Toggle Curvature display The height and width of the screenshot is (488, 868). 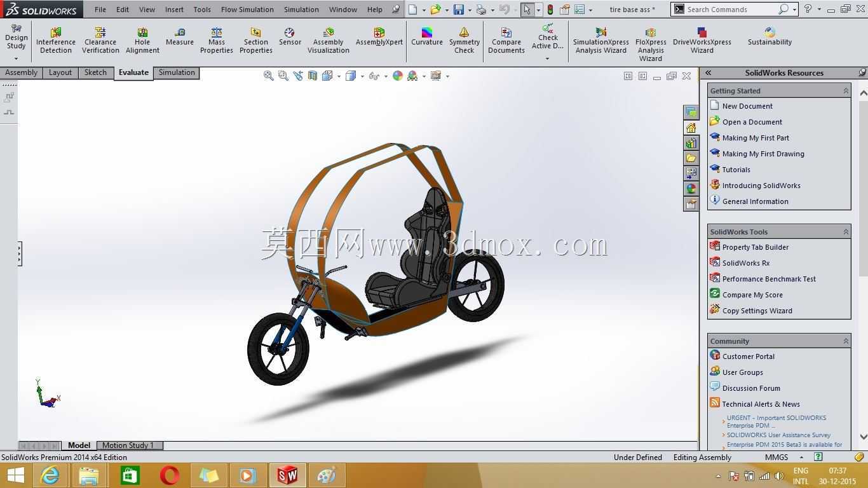pos(427,37)
